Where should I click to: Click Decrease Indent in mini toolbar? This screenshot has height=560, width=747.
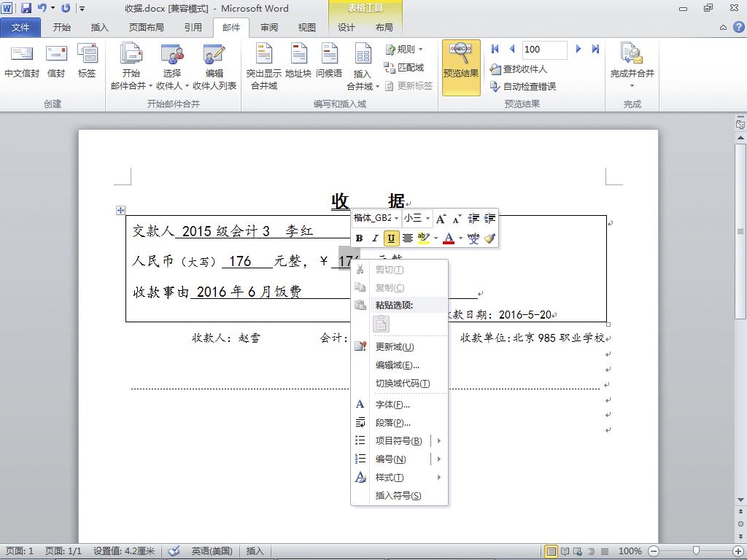473,219
